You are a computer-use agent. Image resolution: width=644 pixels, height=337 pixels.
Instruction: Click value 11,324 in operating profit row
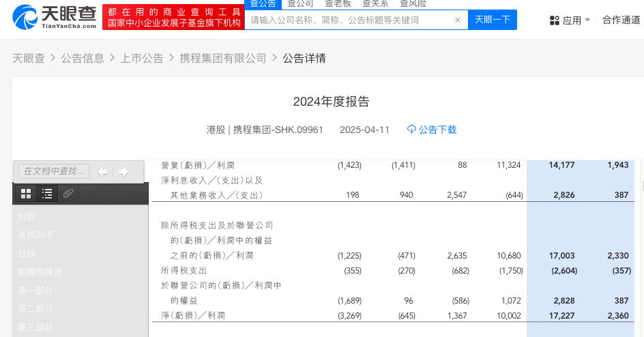(508, 165)
